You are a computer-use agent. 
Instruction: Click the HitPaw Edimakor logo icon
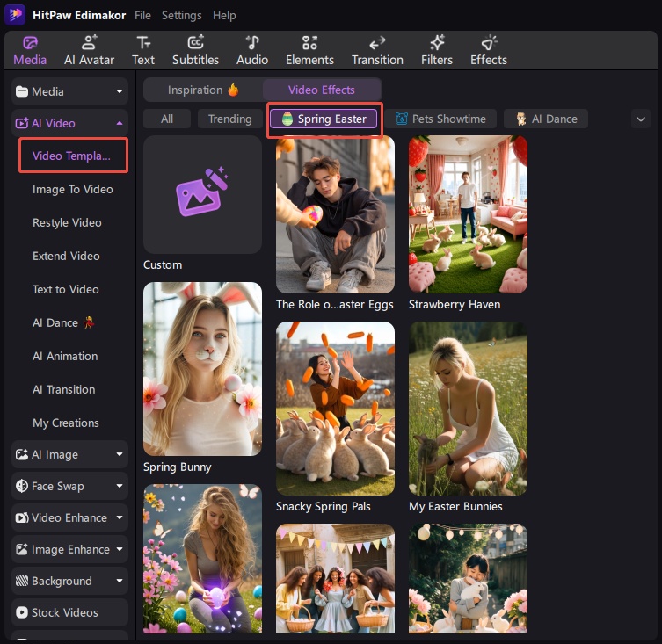pyautogui.click(x=15, y=15)
